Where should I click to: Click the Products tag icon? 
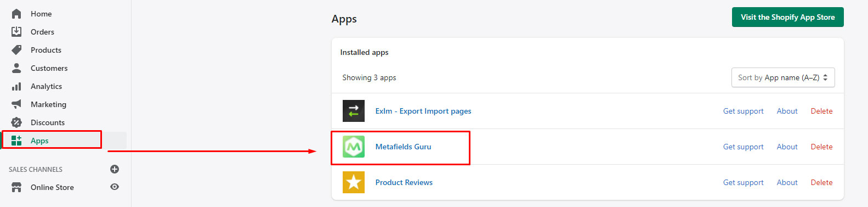click(x=16, y=50)
